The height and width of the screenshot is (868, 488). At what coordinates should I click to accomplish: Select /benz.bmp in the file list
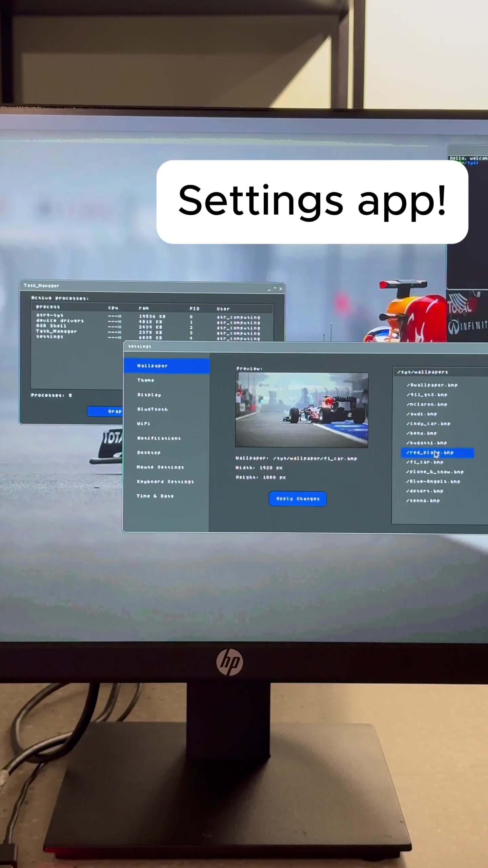pyautogui.click(x=422, y=433)
